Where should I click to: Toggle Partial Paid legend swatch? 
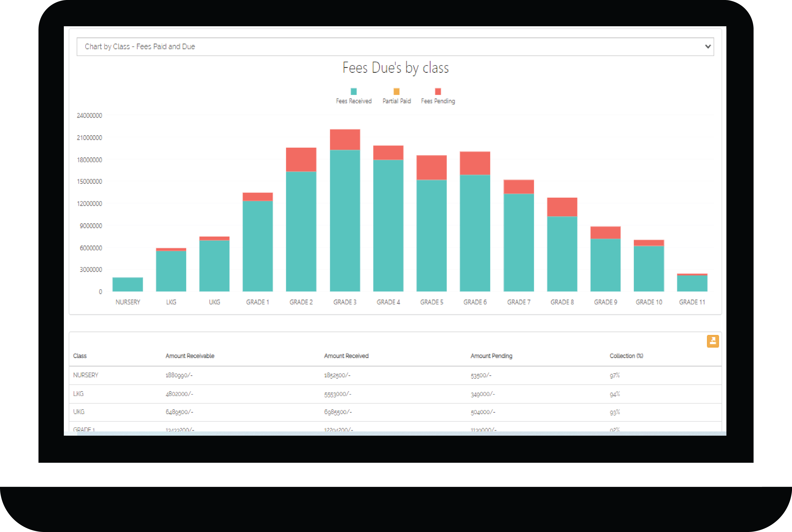(396, 91)
